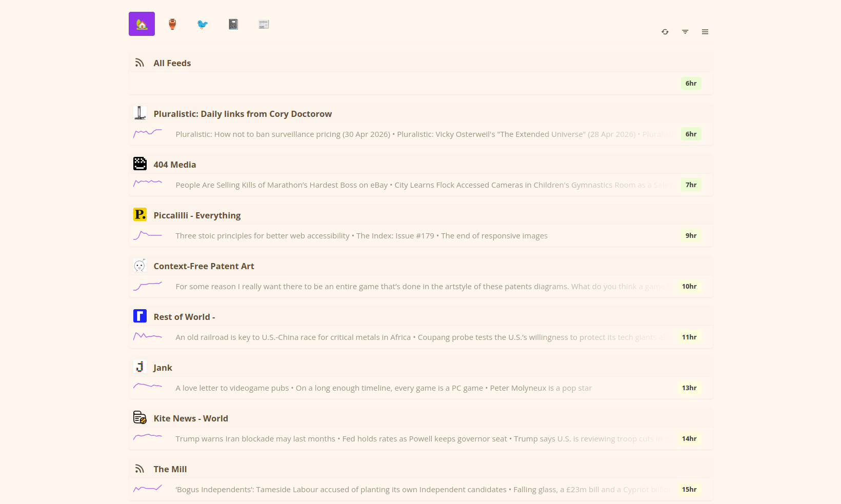The width and height of the screenshot is (841, 504).
Task: Click 'For some reason I really want' summary
Action: pyautogui.click(x=423, y=287)
